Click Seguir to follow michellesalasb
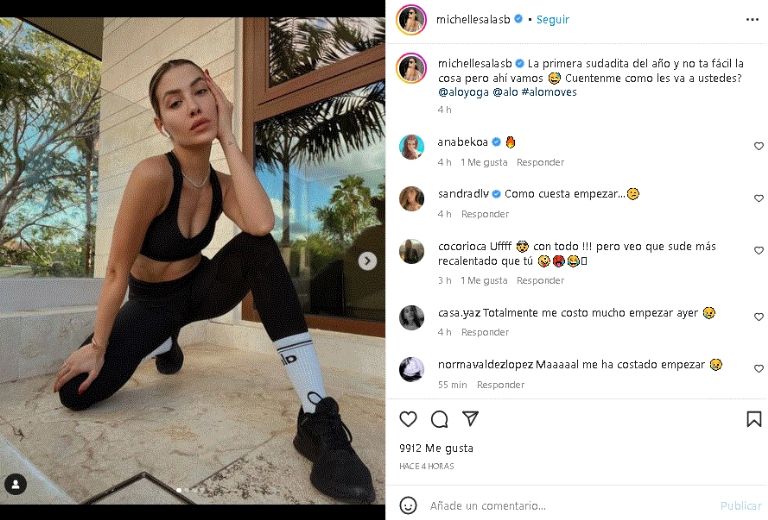 pyautogui.click(x=553, y=19)
